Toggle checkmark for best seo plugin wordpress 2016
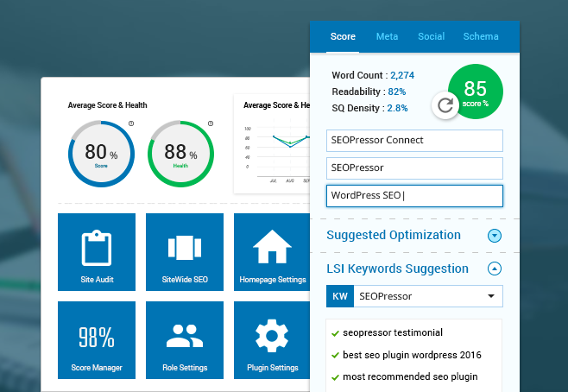The width and height of the screenshot is (568, 392). click(x=335, y=356)
